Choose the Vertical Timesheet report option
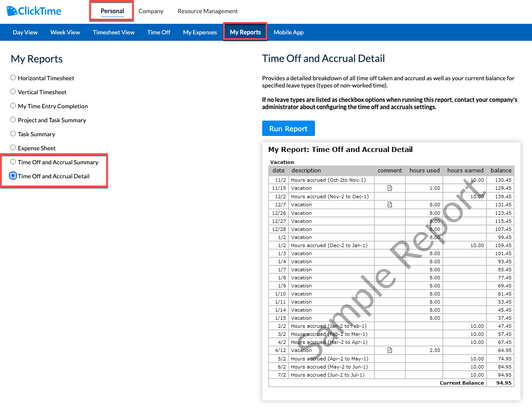532x408 pixels. pos(13,92)
